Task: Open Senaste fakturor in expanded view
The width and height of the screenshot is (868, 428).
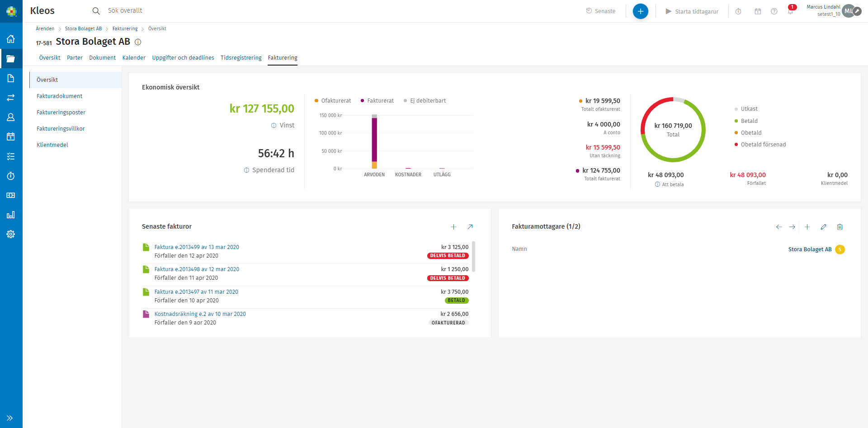Action: [x=470, y=227]
